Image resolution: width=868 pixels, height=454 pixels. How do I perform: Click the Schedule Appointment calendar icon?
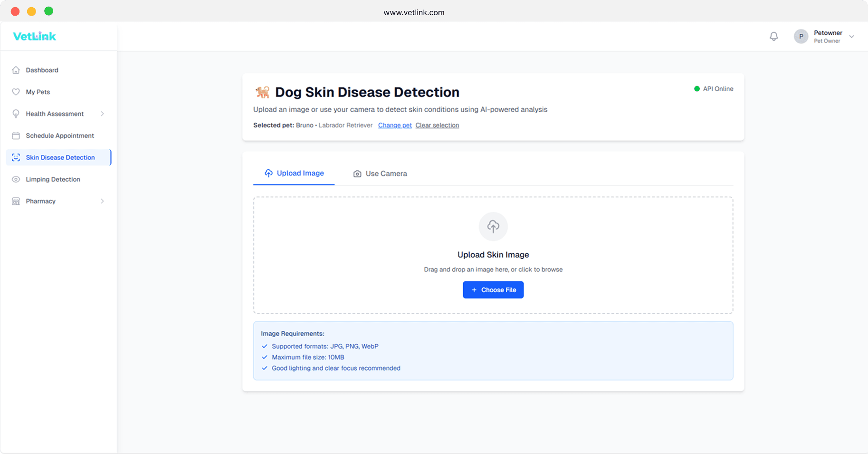click(x=16, y=135)
